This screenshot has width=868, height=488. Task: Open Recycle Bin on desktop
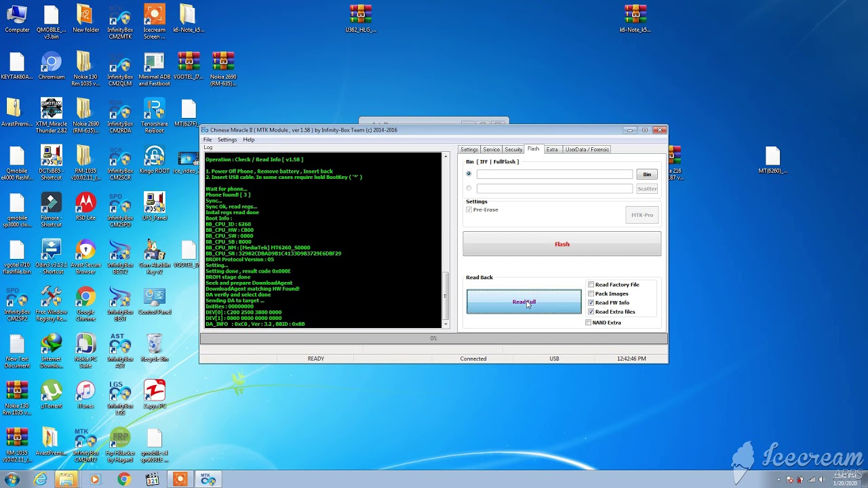(154, 348)
